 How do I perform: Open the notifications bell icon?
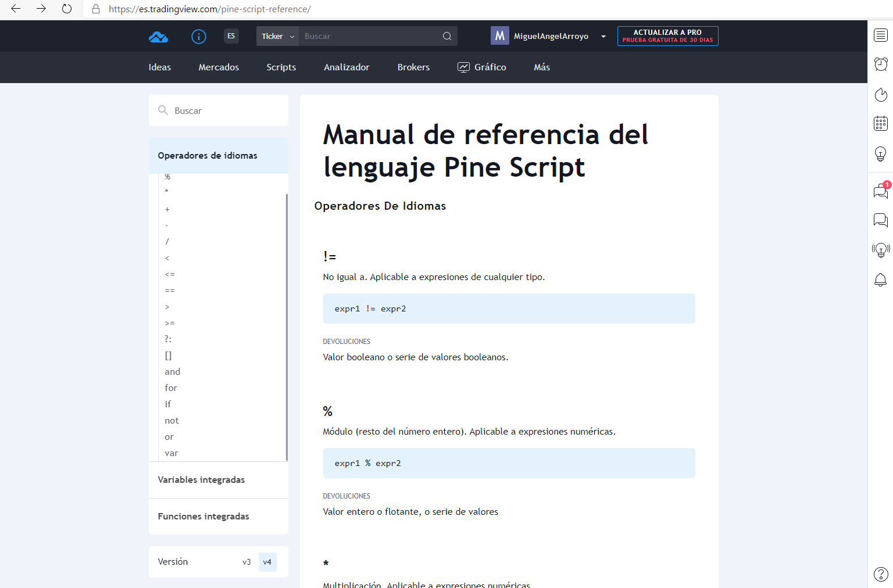click(881, 280)
